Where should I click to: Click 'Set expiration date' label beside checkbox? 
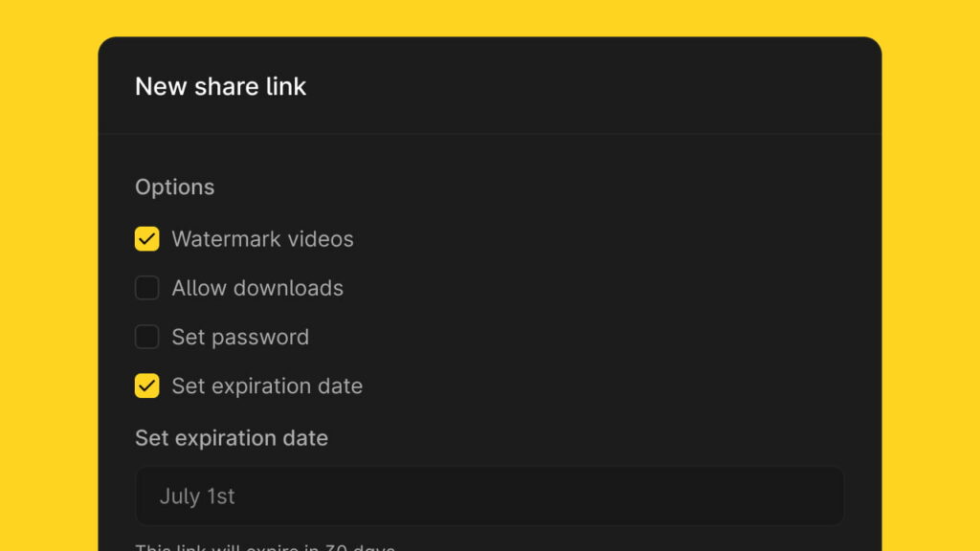pyautogui.click(x=267, y=386)
